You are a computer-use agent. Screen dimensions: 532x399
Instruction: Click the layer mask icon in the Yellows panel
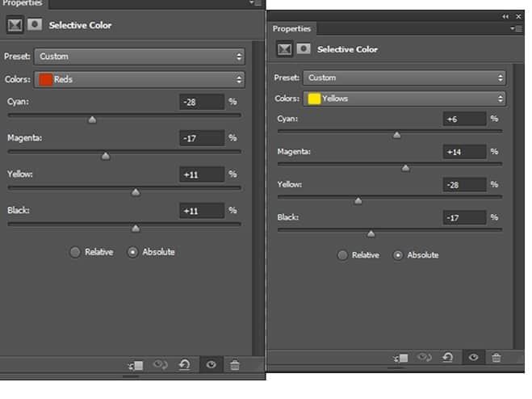pyautogui.click(x=304, y=49)
